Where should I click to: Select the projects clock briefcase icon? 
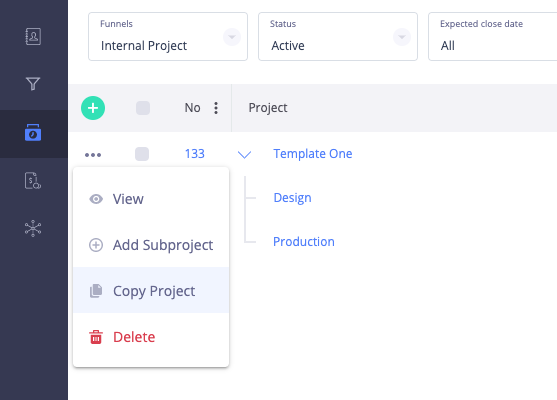[33, 133]
